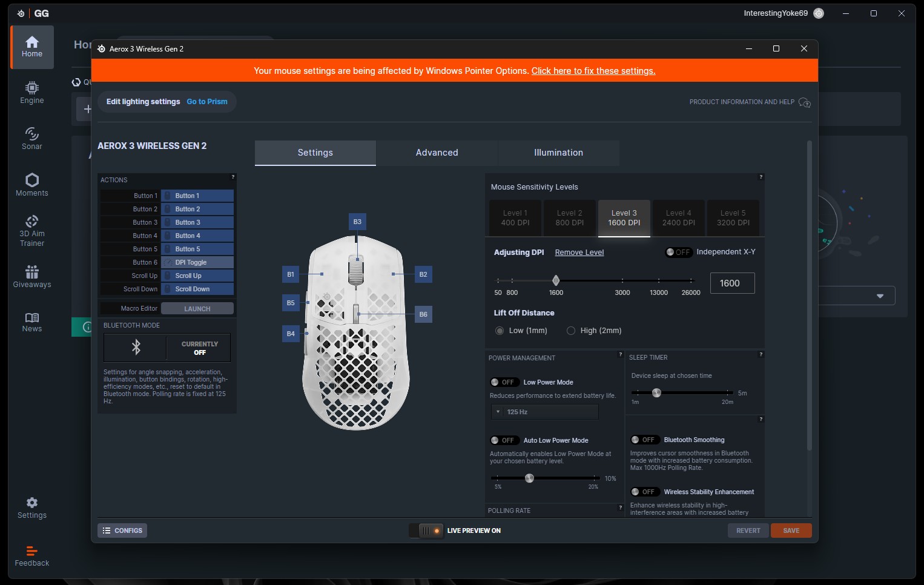Open the News section
This screenshot has height=585, width=924.
[x=32, y=322]
